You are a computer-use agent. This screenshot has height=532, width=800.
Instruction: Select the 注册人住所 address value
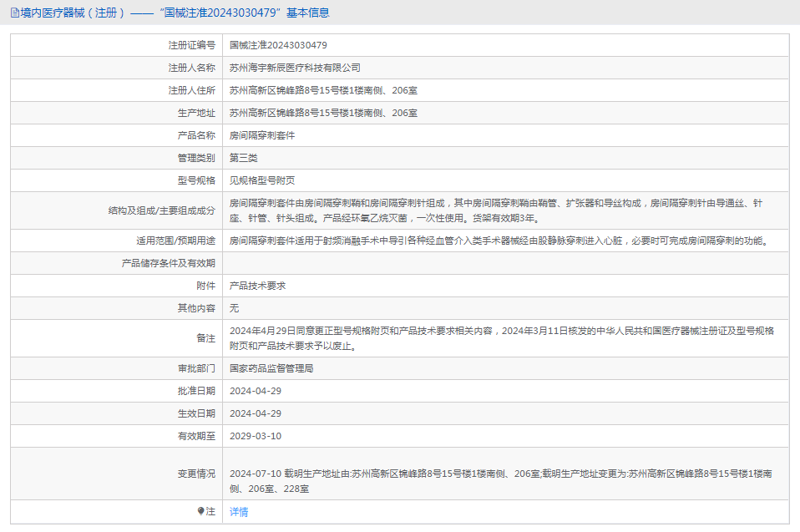(x=323, y=90)
